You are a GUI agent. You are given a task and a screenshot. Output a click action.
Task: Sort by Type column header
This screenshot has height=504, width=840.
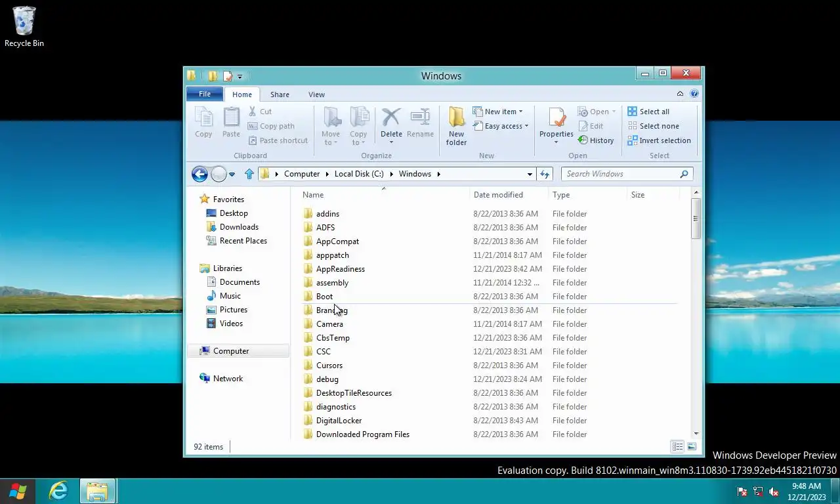[587, 195]
